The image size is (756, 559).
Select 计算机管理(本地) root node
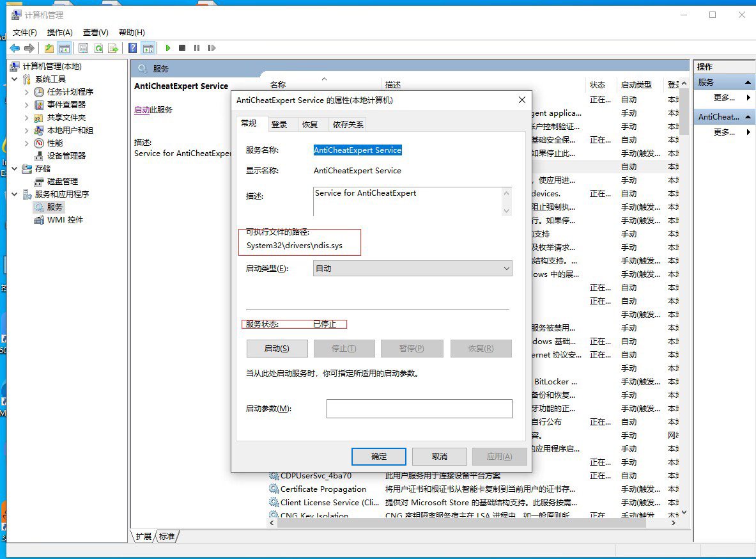pyautogui.click(x=52, y=66)
